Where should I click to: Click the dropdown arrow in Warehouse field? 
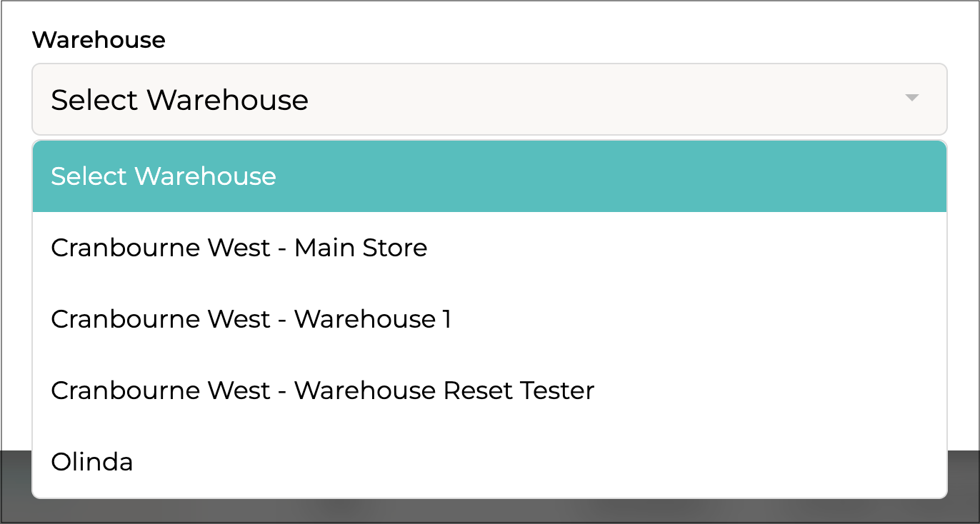[911, 99]
